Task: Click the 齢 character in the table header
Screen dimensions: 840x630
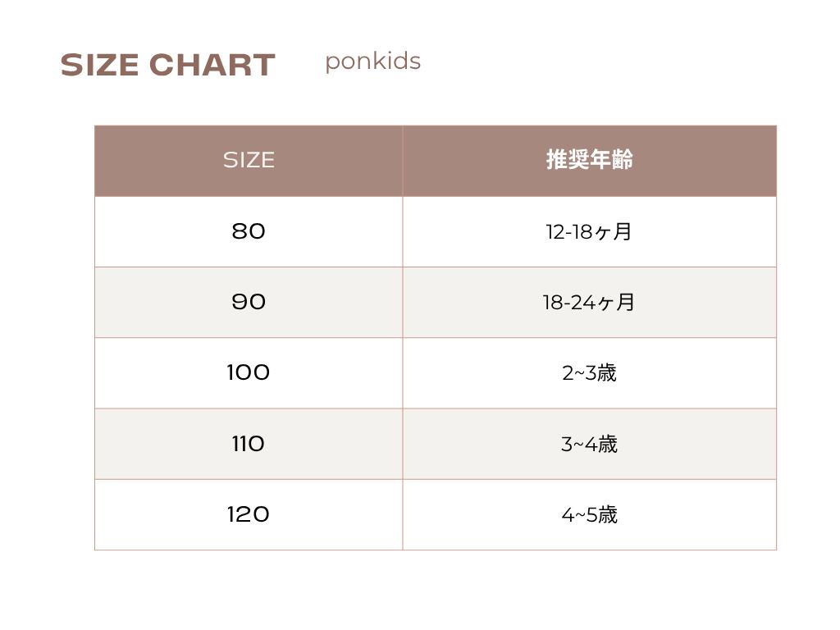Action: pos(623,160)
